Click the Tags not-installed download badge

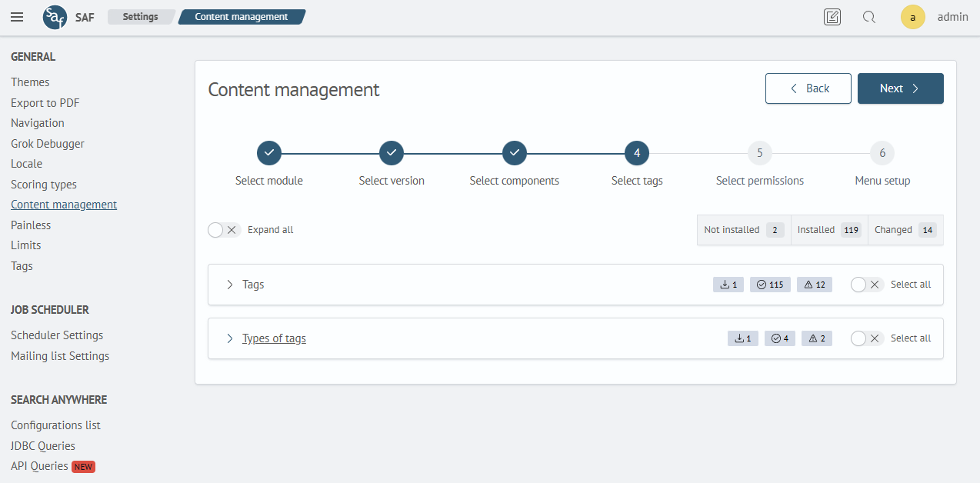(728, 285)
